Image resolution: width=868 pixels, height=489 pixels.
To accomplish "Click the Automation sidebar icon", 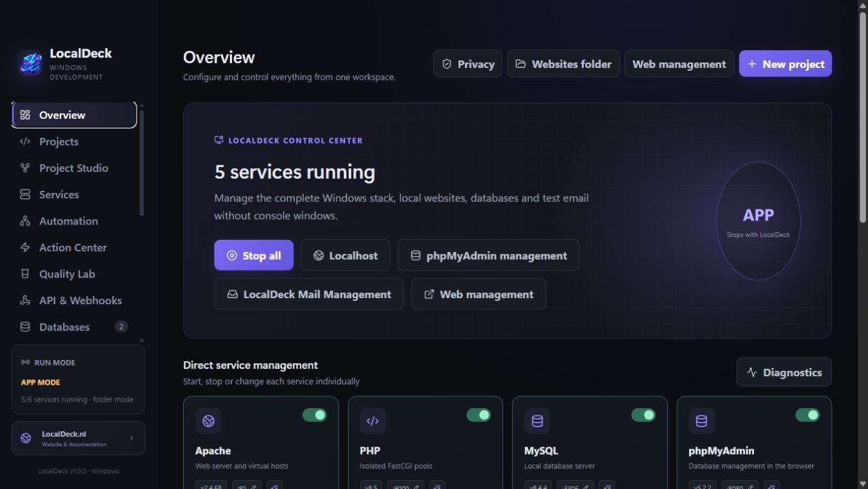I will click(25, 221).
